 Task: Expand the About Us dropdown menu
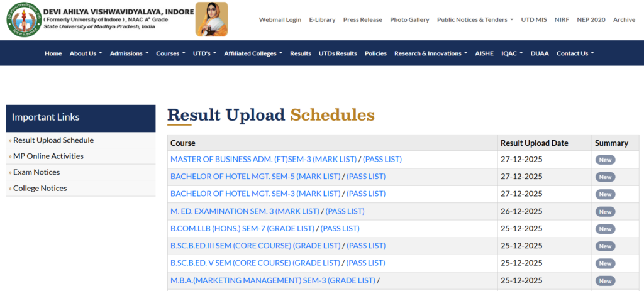tap(86, 53)
